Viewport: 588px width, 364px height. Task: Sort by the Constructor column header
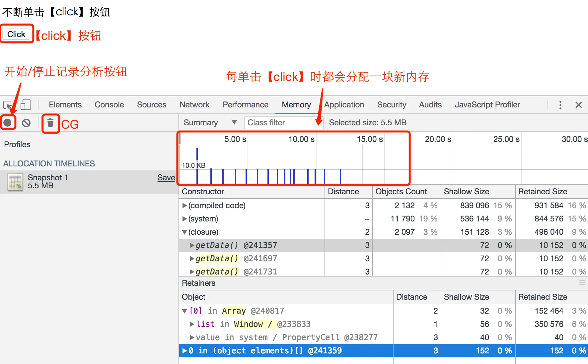click(252, 192)
